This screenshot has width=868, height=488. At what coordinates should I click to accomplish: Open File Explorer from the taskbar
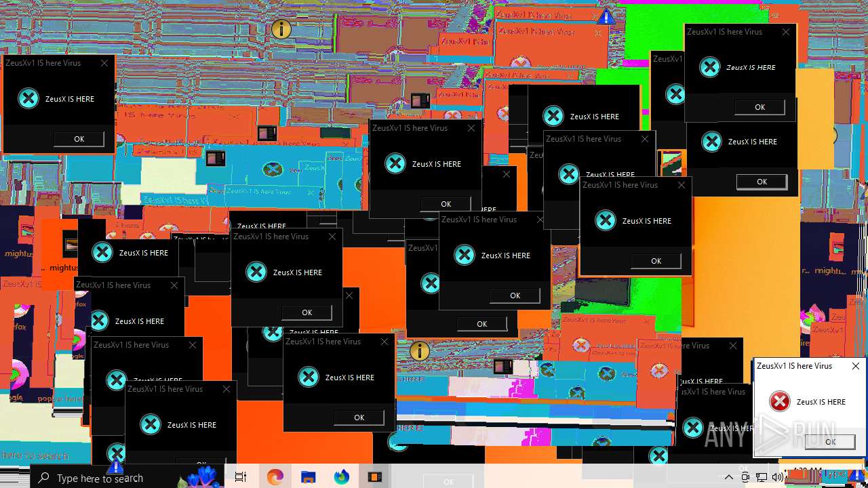pos(309,478)
